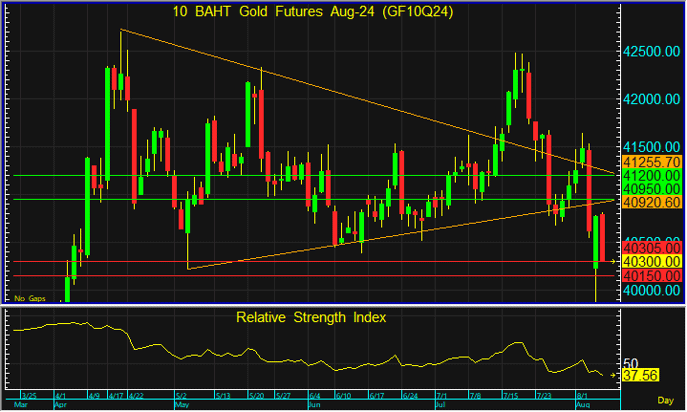Select the red 40305.00 price tag
The image size is (687, 412).
[651, 247]
